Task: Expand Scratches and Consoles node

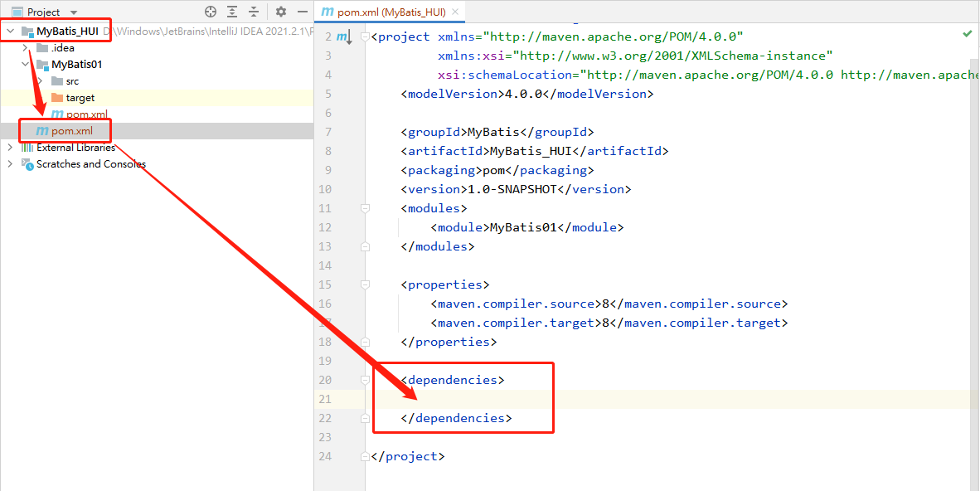Action: 9,164
